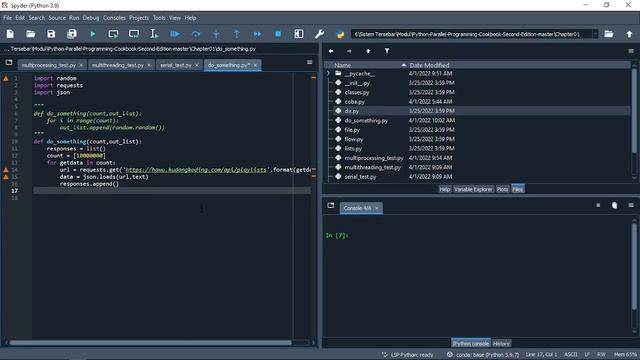The image size is (640, 360).
Task: Remove all variables in console
Action: (615, 205)
